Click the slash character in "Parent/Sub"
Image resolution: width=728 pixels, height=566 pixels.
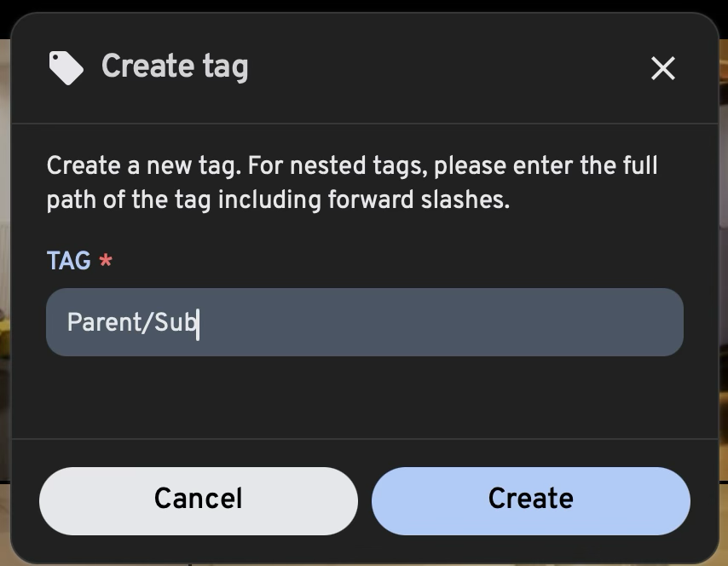point(149,322)
